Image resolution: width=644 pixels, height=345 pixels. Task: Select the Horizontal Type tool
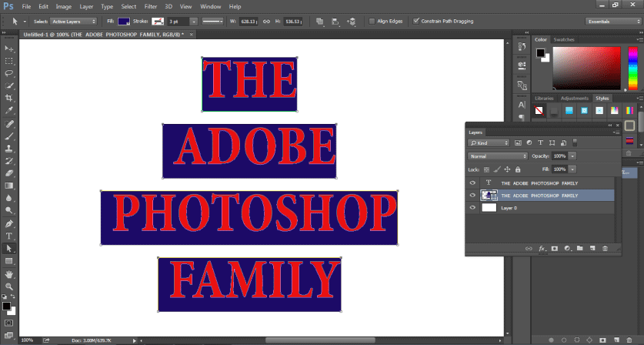click(x=8, y=236)
